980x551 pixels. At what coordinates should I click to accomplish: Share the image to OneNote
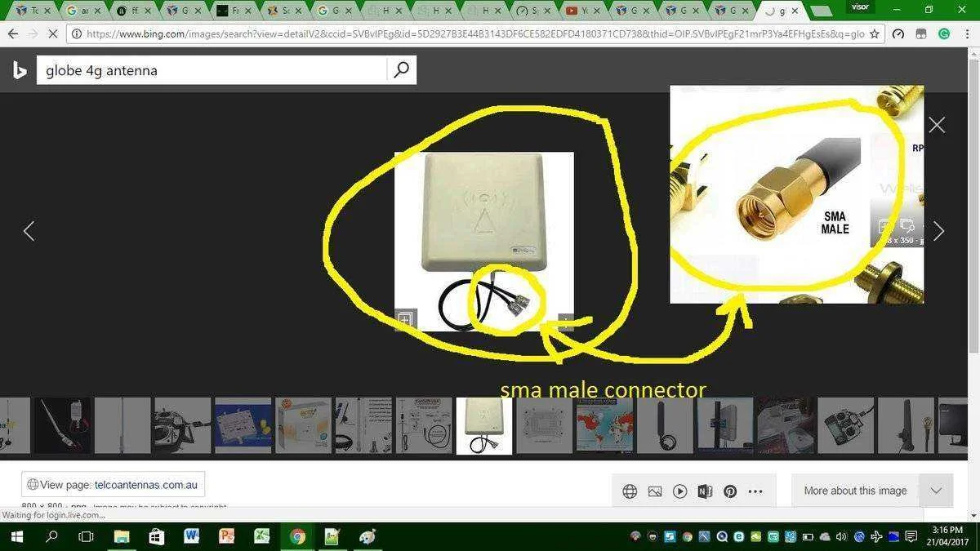point(705,491)
